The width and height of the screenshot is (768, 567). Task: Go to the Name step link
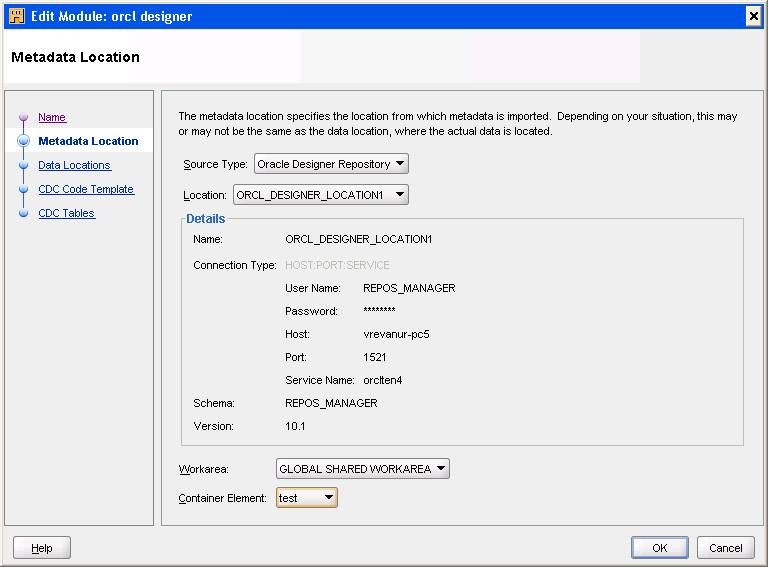[x=52, y=118]
